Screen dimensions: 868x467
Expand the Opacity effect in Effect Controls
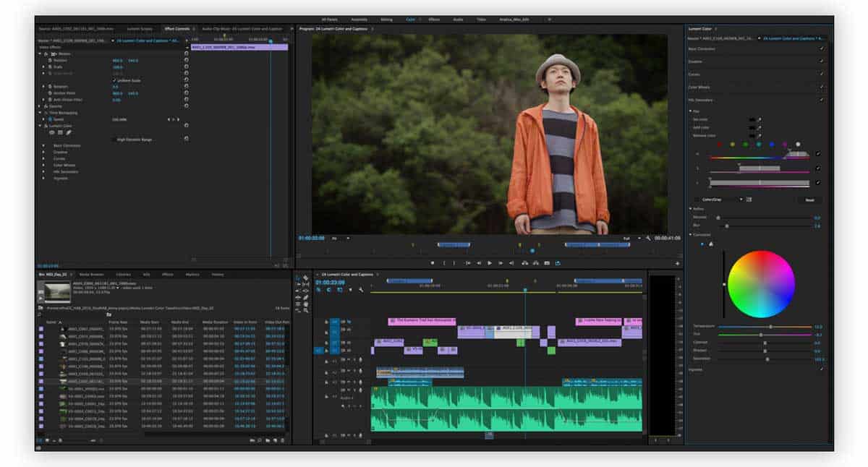[41, 106]
